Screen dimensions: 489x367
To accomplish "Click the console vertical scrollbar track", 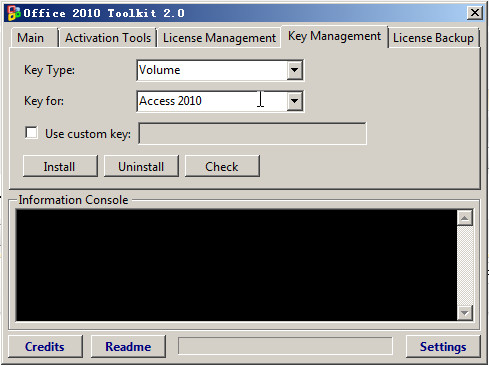I will coord(465,265).
